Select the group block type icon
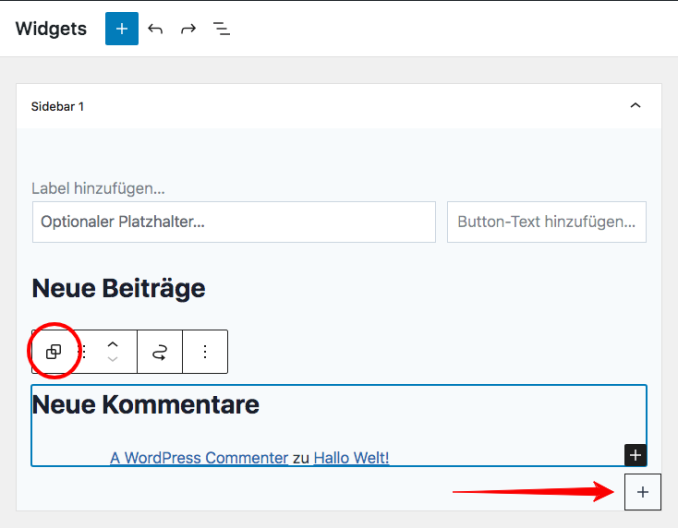The image size is (678, 528). [54, 352]
